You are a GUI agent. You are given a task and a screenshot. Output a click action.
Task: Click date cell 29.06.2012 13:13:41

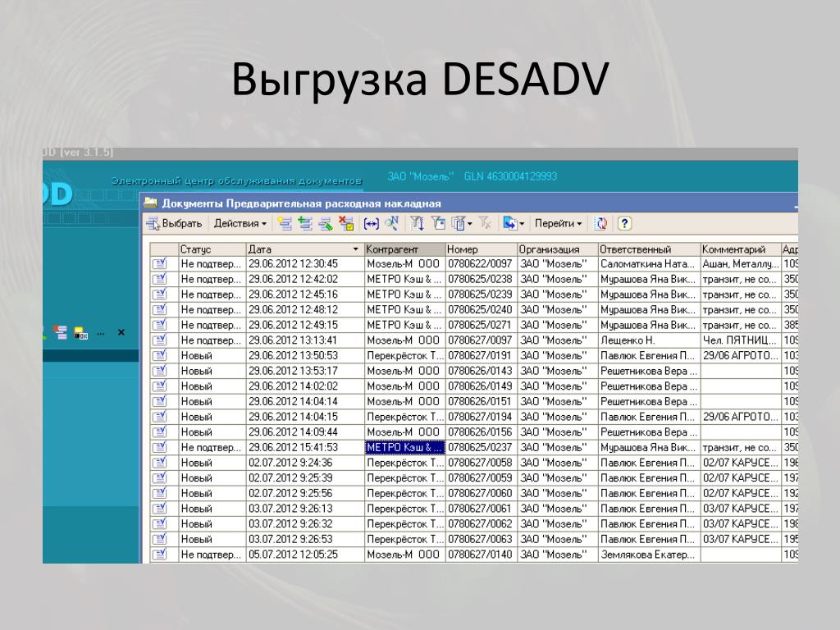[x=305, y=340]
